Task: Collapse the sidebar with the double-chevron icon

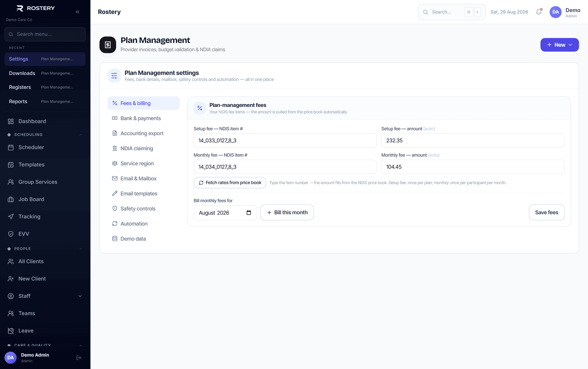Action: point(77,12)
